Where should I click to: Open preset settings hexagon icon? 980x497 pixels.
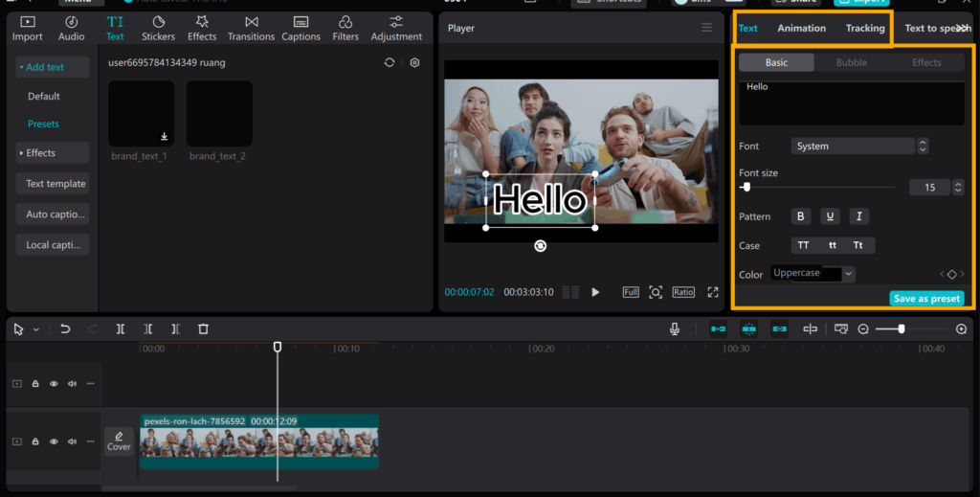pos(414,62)
